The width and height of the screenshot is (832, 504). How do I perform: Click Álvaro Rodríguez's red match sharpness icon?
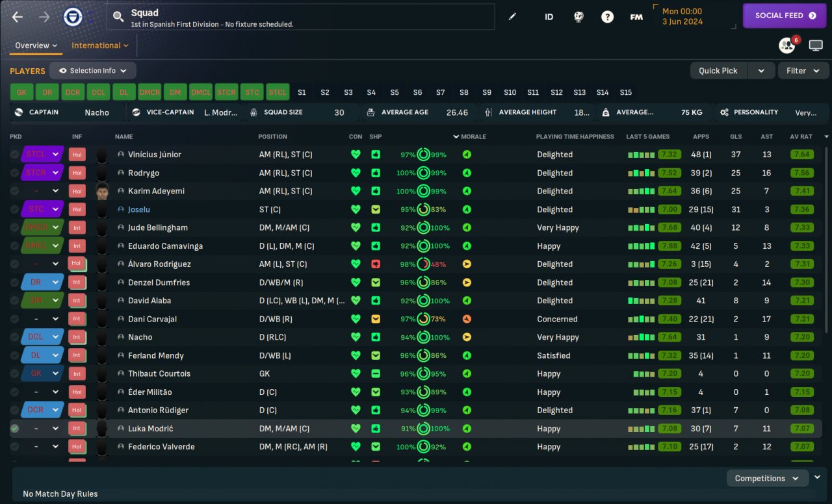376,264
